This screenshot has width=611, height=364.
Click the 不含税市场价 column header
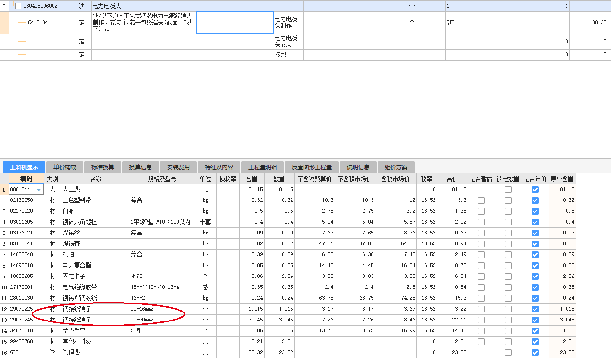[x=355, y=179]
